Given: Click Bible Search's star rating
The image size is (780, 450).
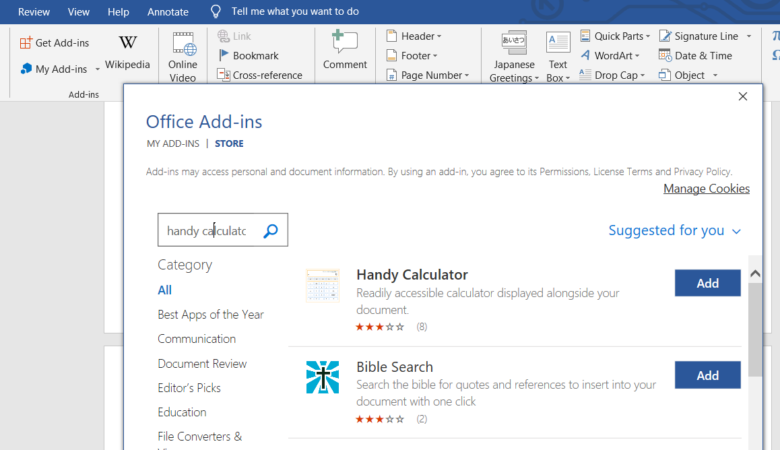Looking at the screenshot, I should pos(380,419).
